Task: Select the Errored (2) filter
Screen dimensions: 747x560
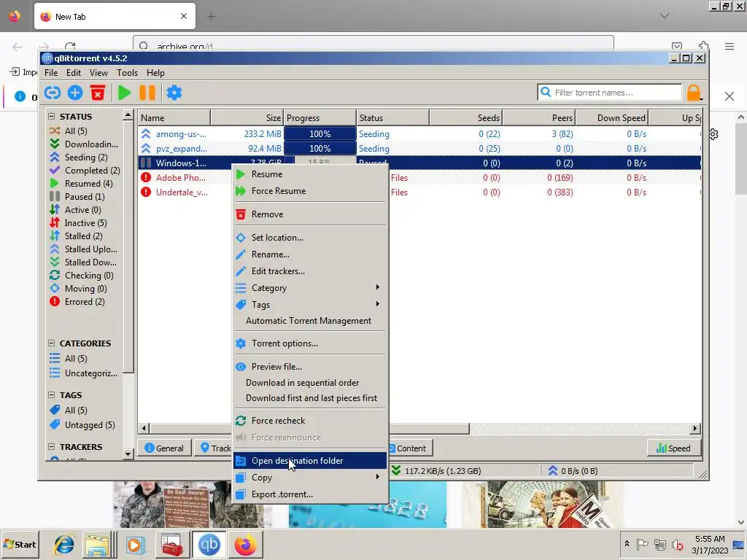Action: point(77,301)
